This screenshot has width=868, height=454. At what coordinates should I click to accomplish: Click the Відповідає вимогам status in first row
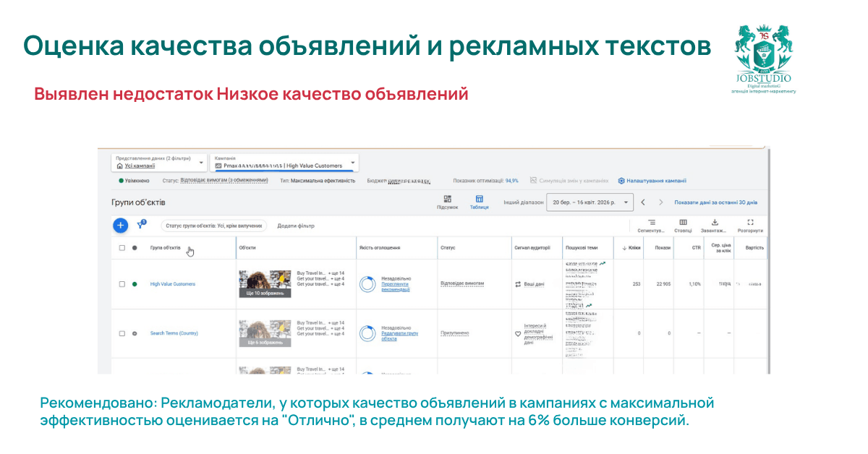[x=462, y=283]
